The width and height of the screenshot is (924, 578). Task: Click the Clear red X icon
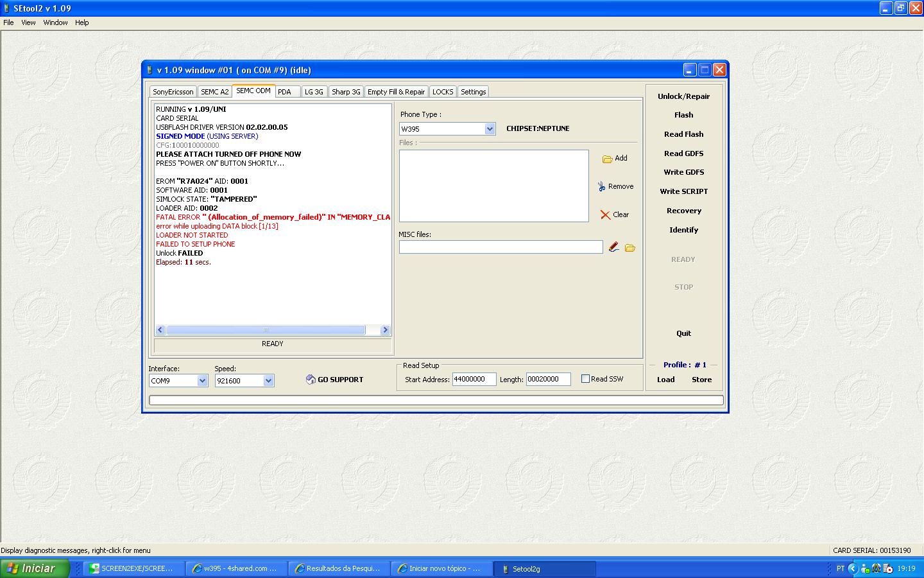click(605, 215)
